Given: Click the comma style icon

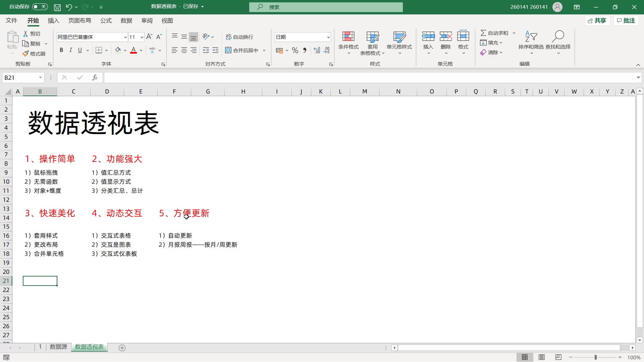Looking at the screenshot, I should [x=305, y=50].
